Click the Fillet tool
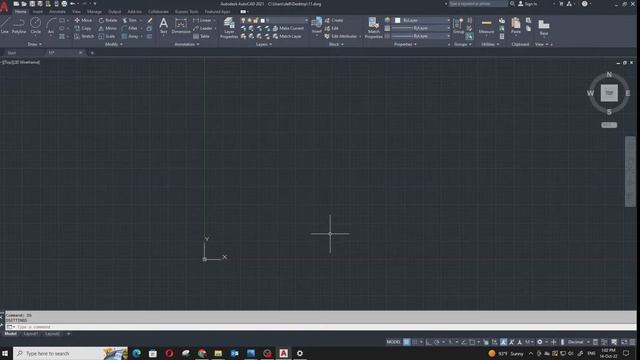640x360 pixels. point(130,28)
